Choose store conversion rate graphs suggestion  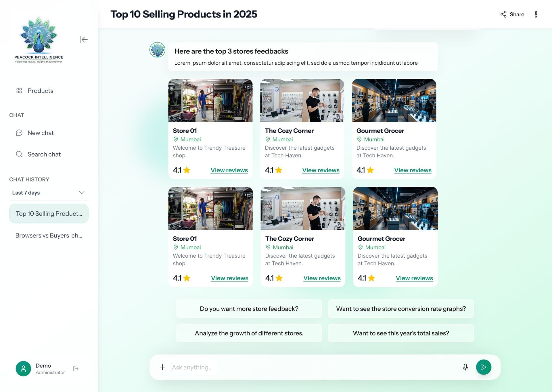[x=401, y=309]
